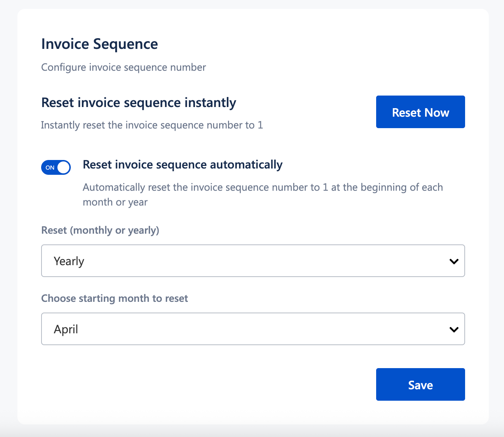This screenshot has height=437, width=504.
Task: Save the invoice sequence settings
Action: click(420, 384)
